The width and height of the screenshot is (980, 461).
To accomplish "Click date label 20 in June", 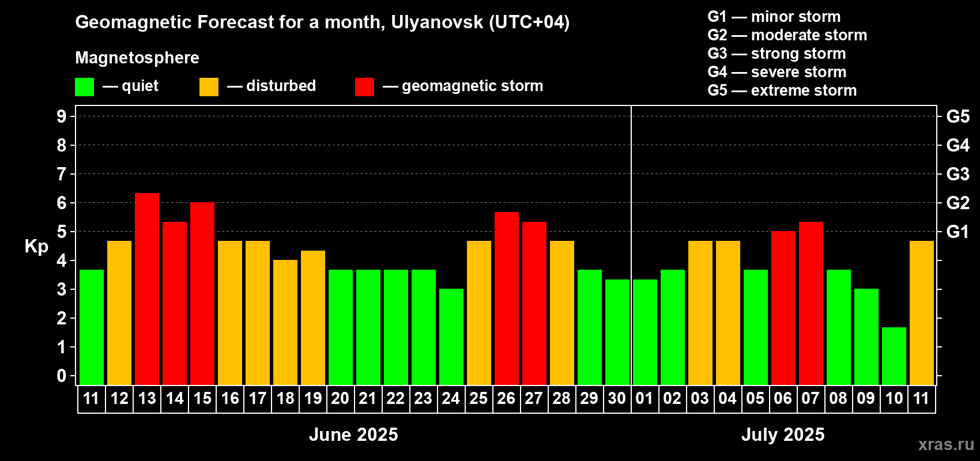I will pos(340,399).
